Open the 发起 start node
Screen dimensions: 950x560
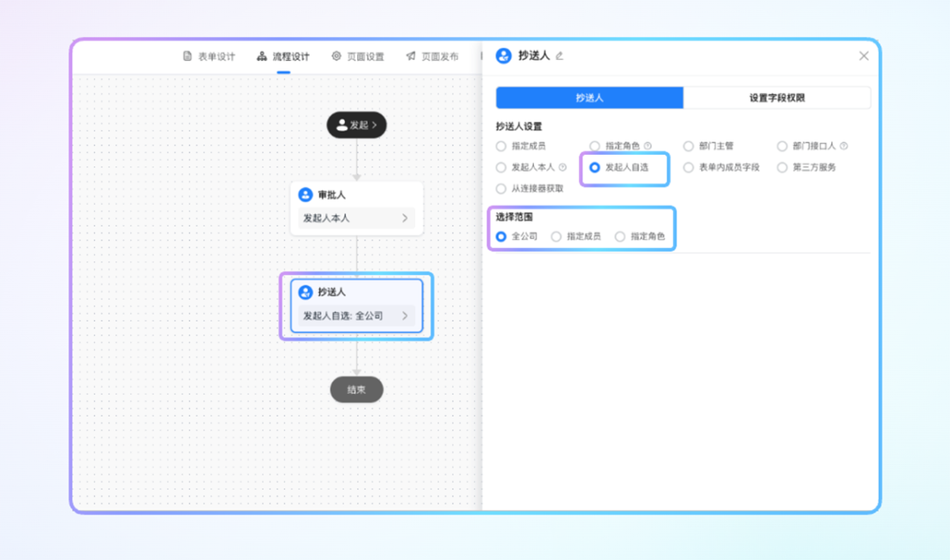pyautogui.click(x=356, y=125)
